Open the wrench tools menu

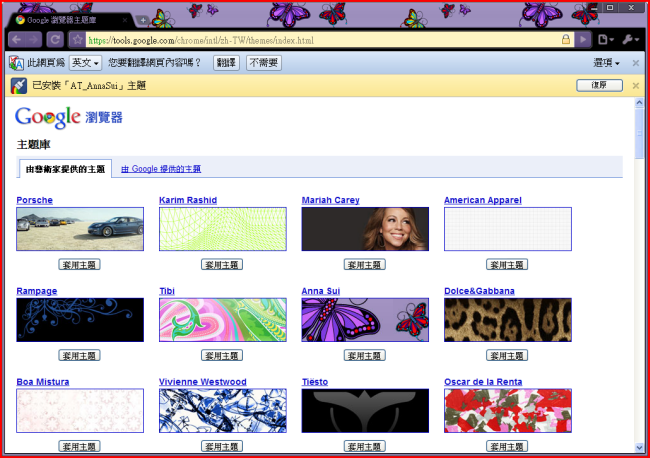[628, 39]
